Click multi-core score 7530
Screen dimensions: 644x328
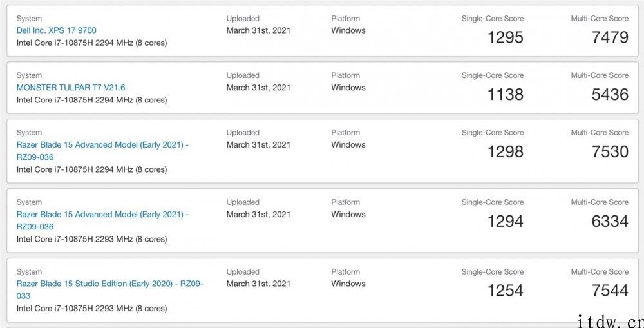[x=610, y=151]
